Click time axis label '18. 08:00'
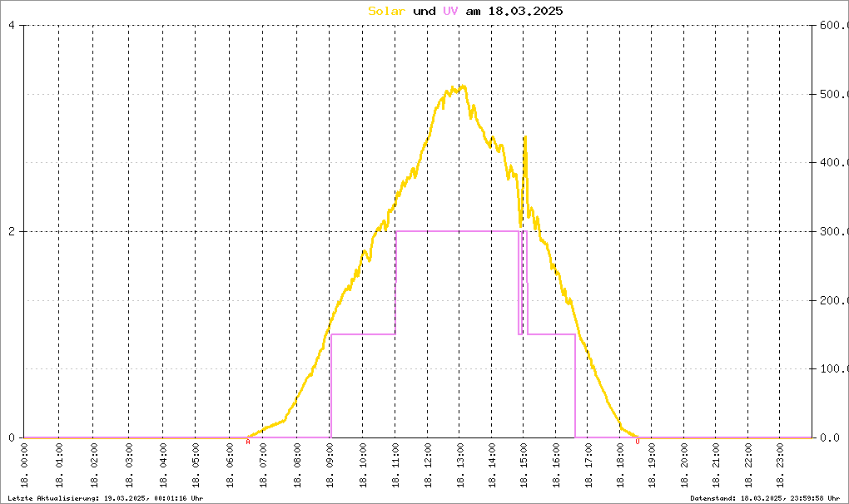 coord(298,465)
